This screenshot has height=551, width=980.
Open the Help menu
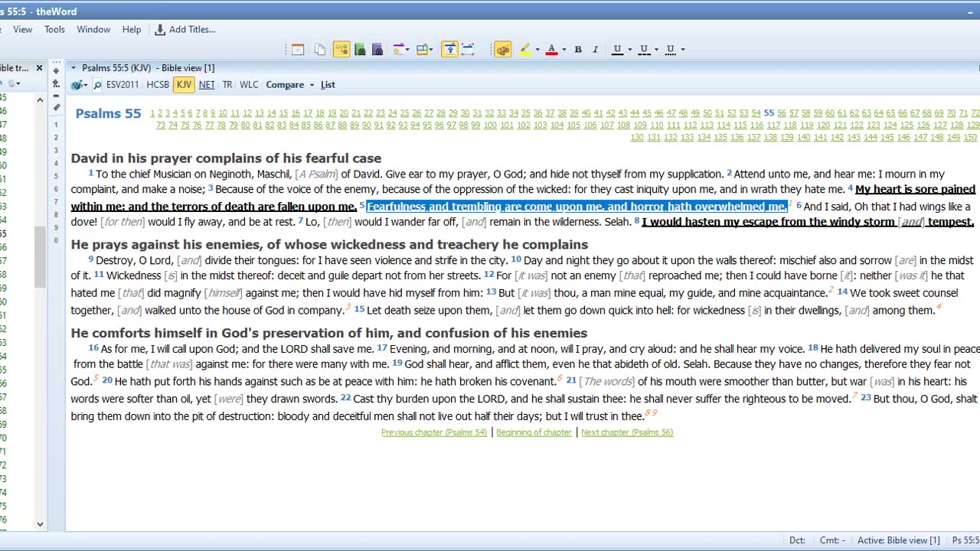132,29
